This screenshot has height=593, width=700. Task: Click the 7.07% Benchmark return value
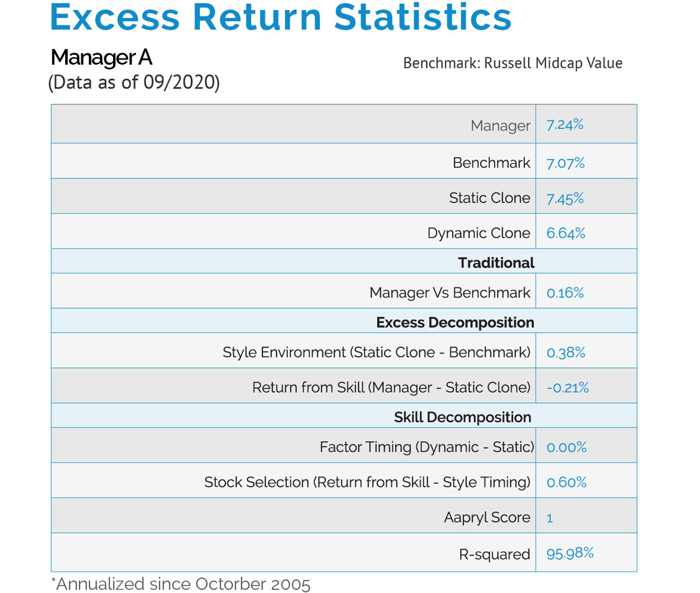565,163
